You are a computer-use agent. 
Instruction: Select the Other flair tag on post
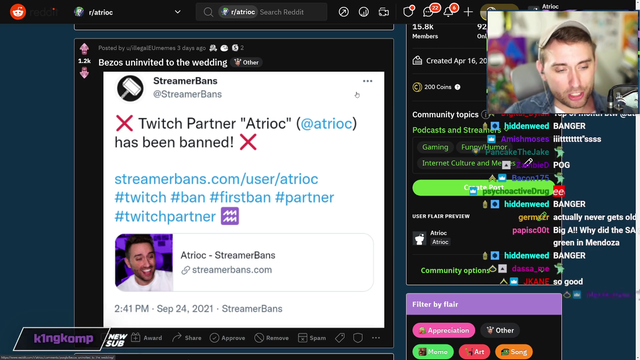(247, 62)
